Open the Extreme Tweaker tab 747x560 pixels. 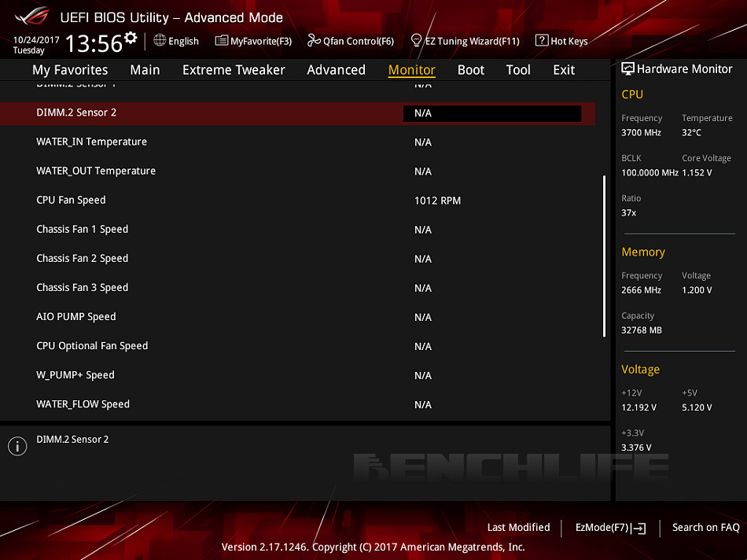click(234, 70)
